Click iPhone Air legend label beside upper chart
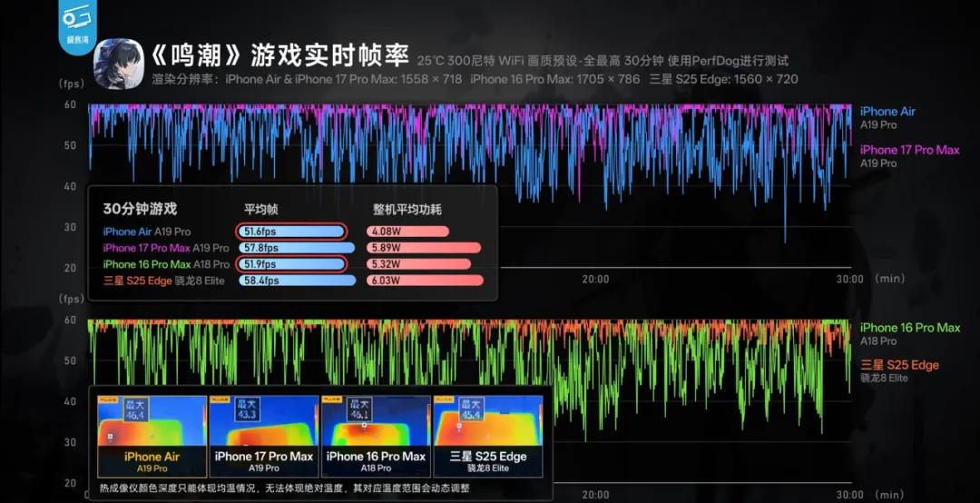 point(887,112)
